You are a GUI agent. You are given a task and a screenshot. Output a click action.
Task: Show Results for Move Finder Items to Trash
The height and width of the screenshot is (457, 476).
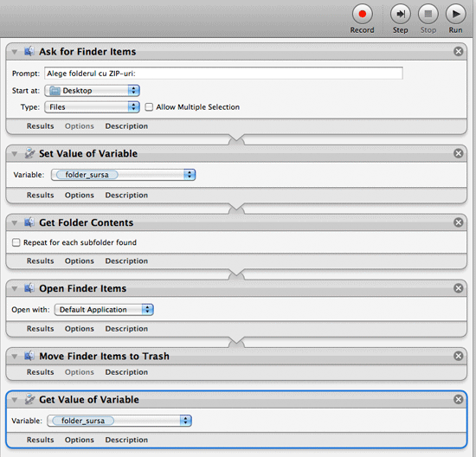tap(40, 372)
